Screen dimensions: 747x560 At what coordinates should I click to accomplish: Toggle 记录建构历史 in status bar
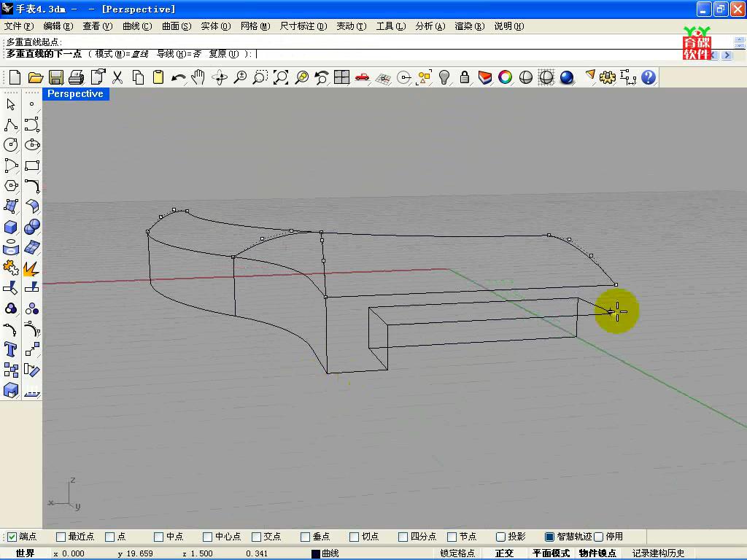tap(659, 553)
